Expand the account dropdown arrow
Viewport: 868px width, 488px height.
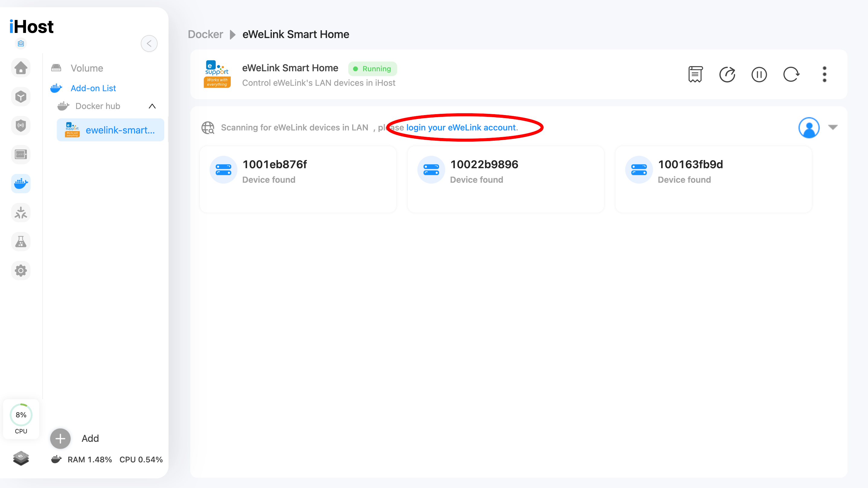[x=833, y=127]
